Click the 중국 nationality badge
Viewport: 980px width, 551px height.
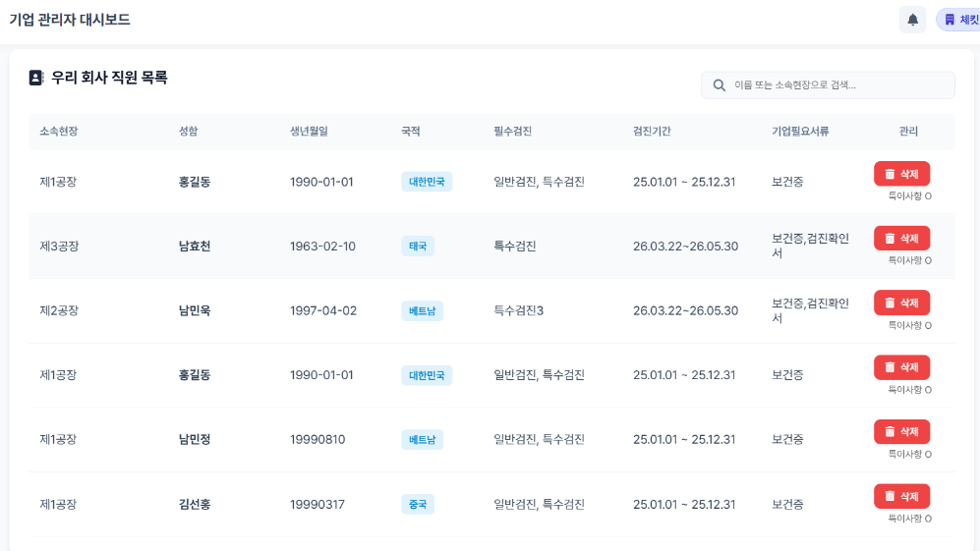tap(418, 505)
